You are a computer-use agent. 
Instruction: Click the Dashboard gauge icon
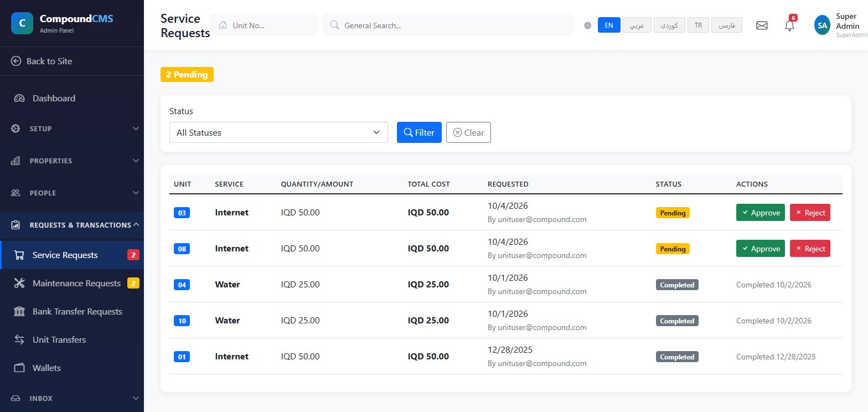(x=19, y=99)
